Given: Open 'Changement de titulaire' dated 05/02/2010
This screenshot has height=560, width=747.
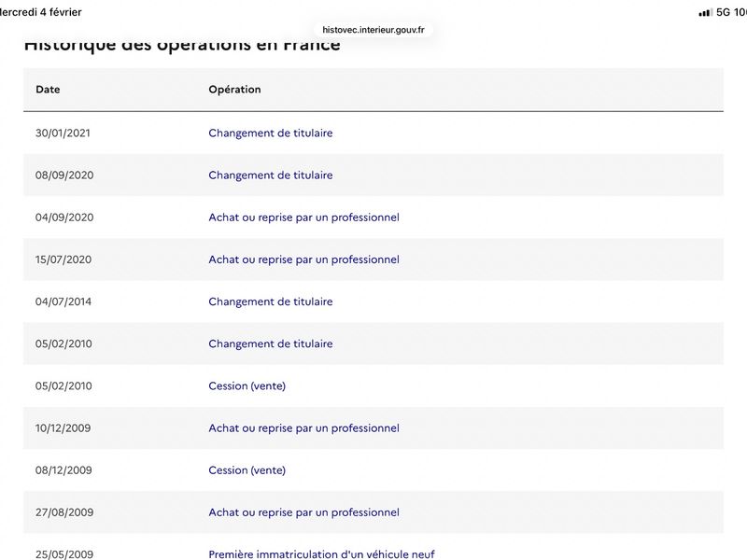Looking at the screenshot, I should coord(271,343).
